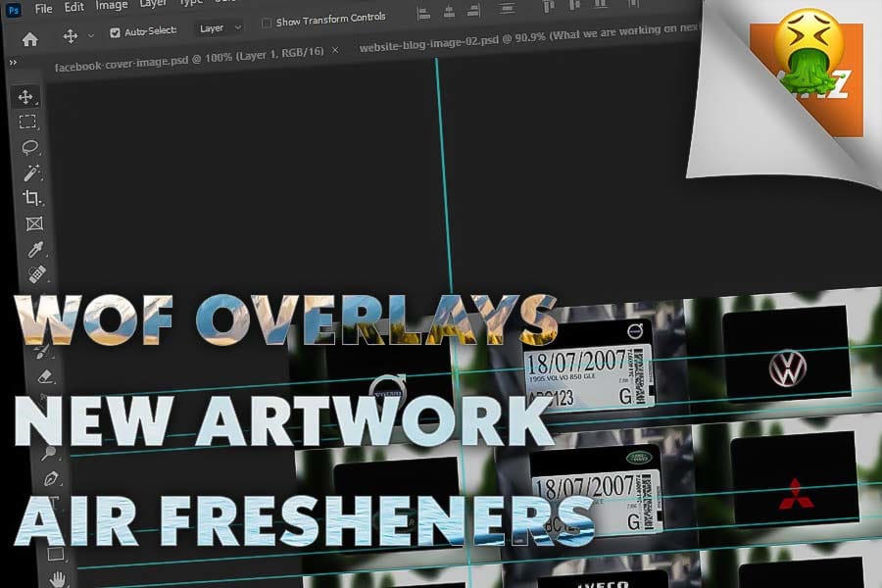The image size is (882, 588).
Task: Switch to the Hand tool
Action: tap(58, 579)
